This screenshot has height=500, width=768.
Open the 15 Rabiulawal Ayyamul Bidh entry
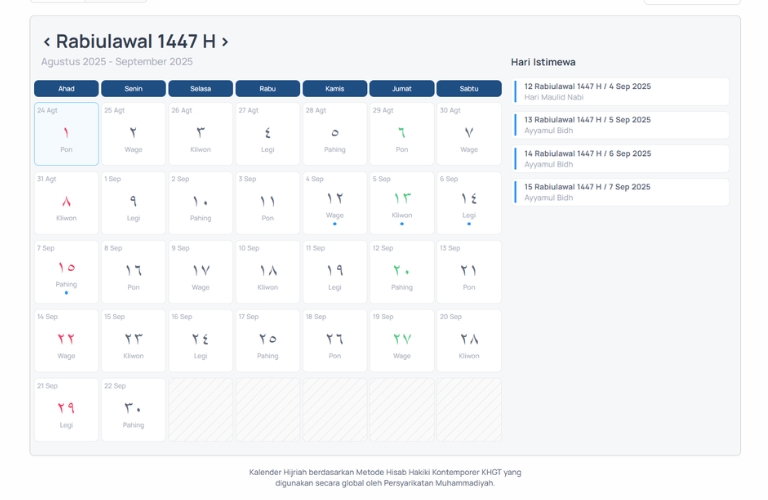tap(621, 192)
